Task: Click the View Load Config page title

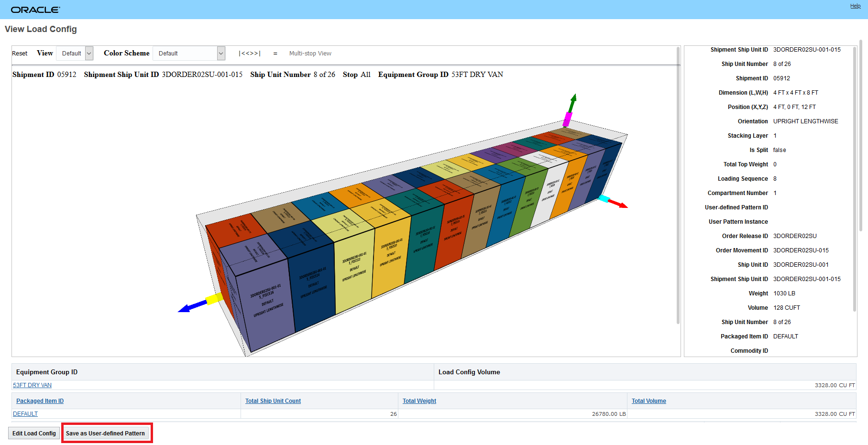Action: click(41, 29)
